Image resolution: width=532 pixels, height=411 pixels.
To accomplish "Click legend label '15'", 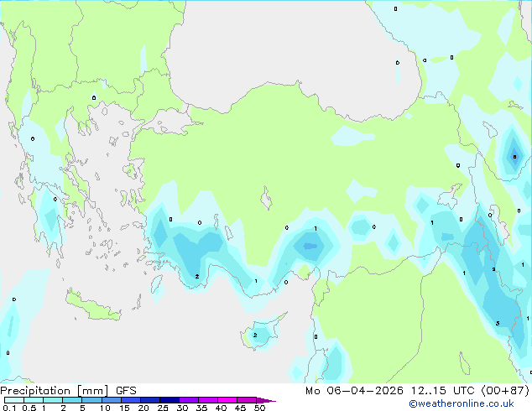I will click(124, 408).
